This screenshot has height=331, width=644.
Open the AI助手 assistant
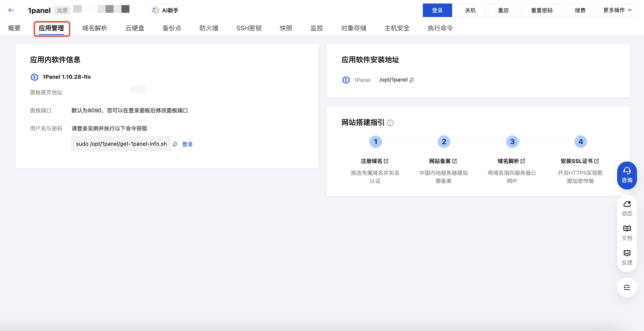pyautogui.click(x=165, y=10)
